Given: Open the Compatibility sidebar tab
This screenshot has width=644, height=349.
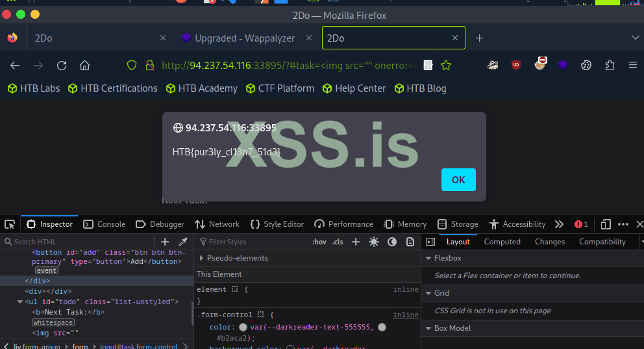Looking at the screenshot, I should coord(602,242).
